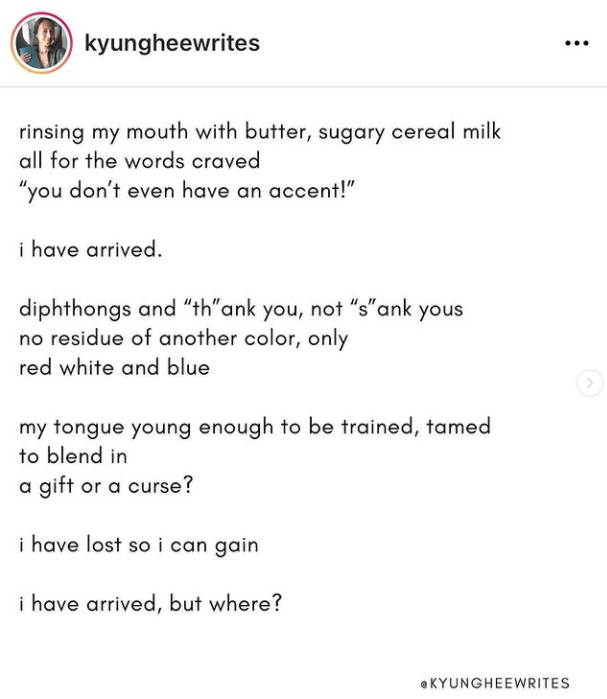Go to the next slide arrow
607x699 pixels.
tap(590, 382)
